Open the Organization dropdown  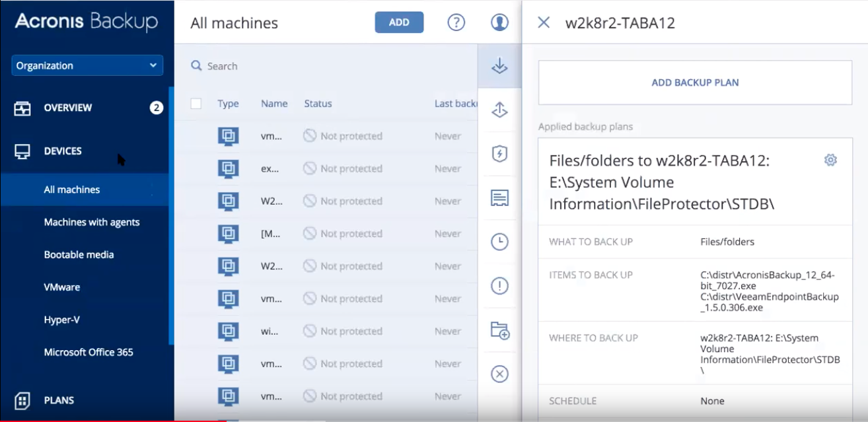[87, 65]
